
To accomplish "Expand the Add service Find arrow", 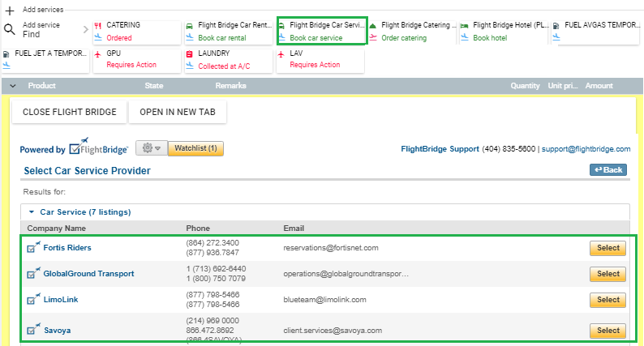I will pyautogui.click(x=85, y=29).
